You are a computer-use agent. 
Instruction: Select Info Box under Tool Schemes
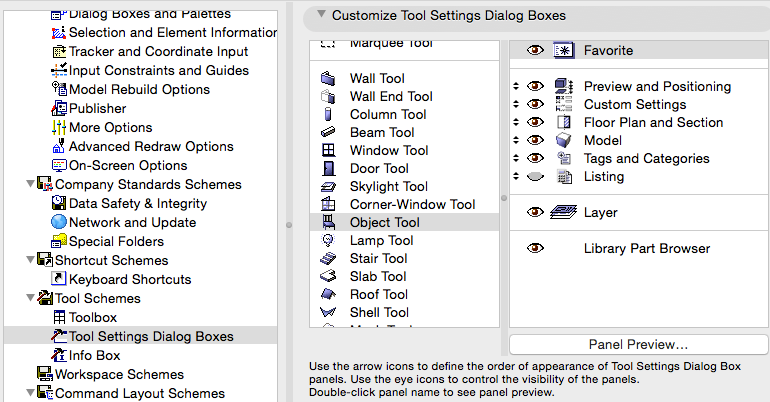pyautogui.click(x=94, y=355)
